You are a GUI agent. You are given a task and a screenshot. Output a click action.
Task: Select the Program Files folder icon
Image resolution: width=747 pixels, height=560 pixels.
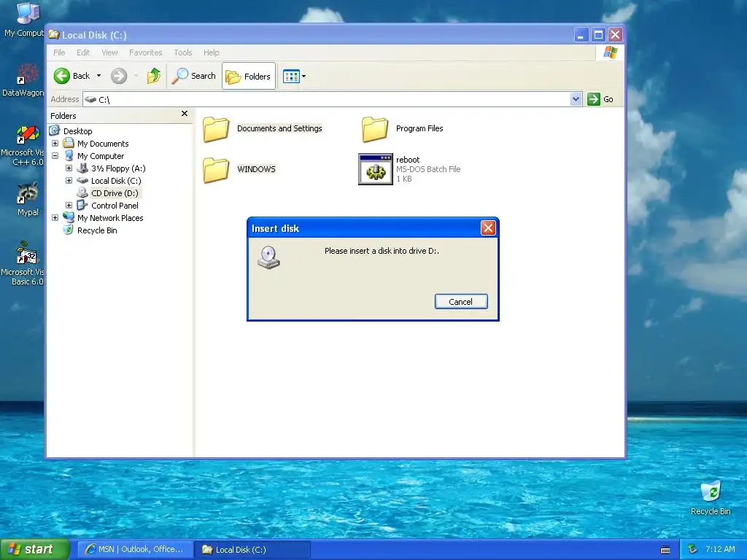[375, 129]
